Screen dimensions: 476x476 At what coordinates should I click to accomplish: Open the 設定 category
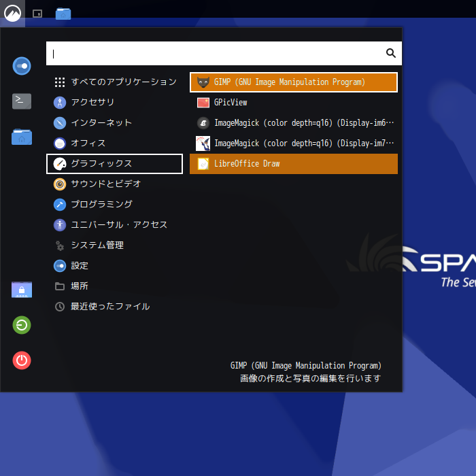(x=114, y=266)
